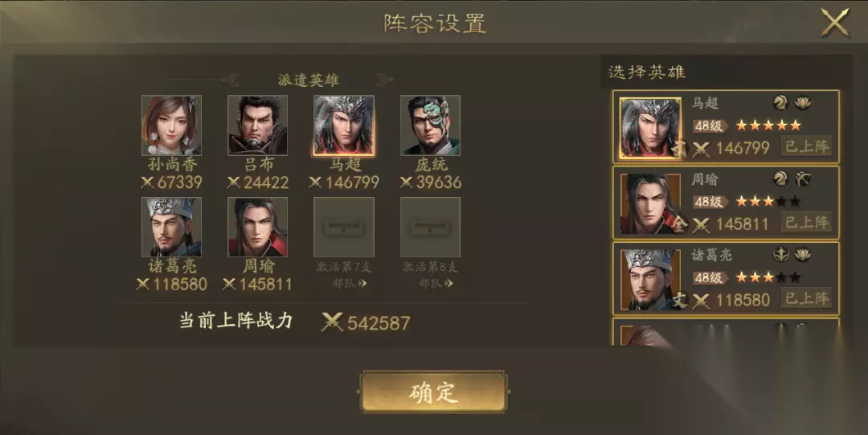
Task: Click lotus skill icon beside 马超 name
Action: 803,102
